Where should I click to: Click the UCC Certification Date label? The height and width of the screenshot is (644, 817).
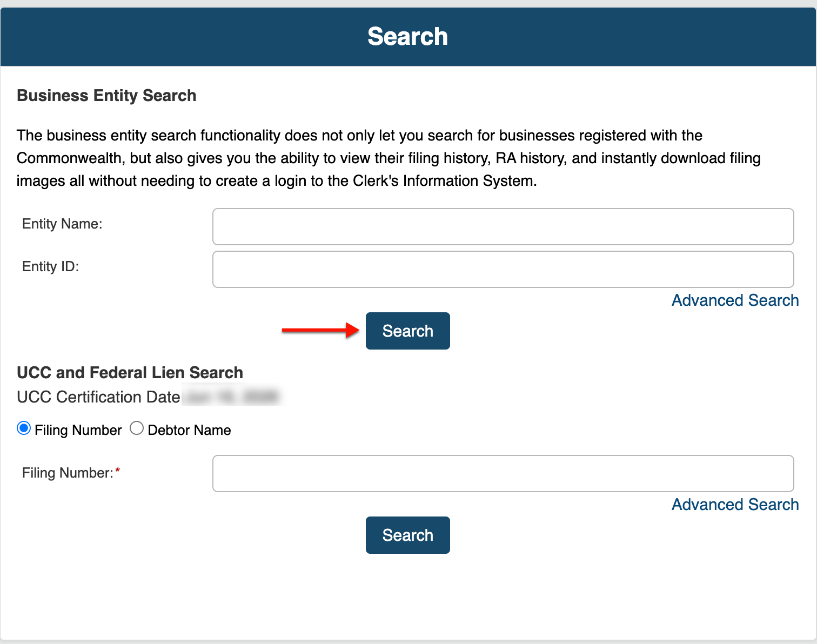pyautogui.click(x=98, y=397)
